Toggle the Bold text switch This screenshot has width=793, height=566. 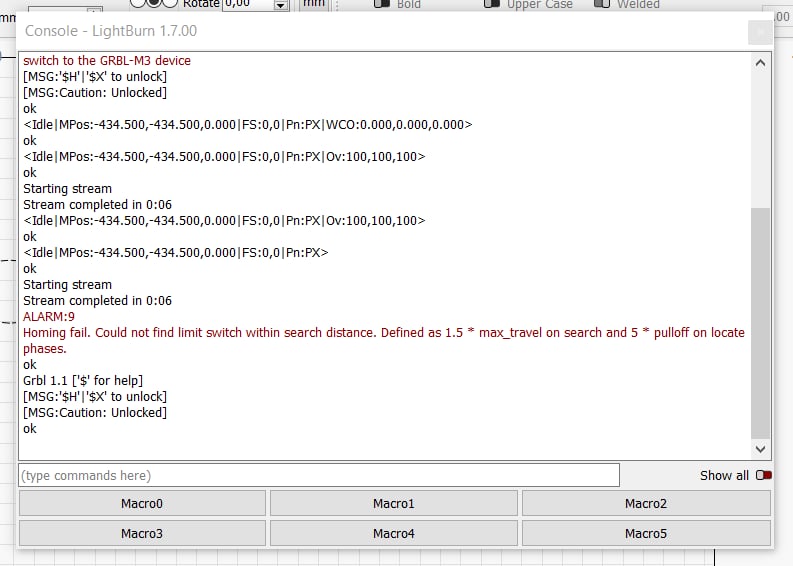[382, 4]
